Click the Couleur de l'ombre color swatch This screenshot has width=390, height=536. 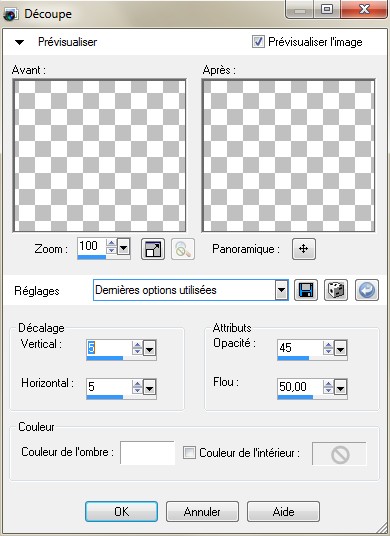click(x=147, y=453)
